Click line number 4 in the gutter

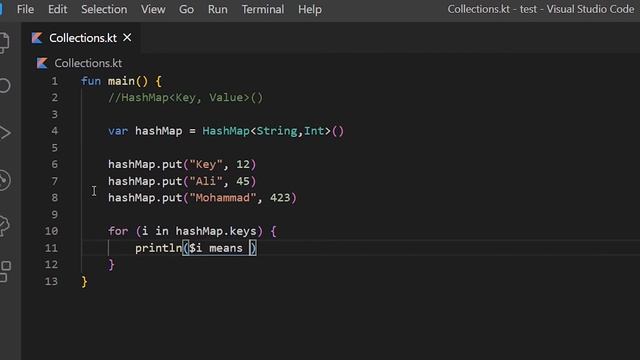[x=54, y=131]
